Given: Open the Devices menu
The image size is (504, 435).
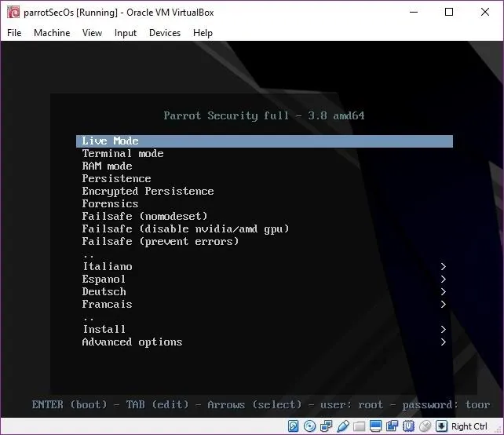Looking at the screenshot, I should coord(165,33).
